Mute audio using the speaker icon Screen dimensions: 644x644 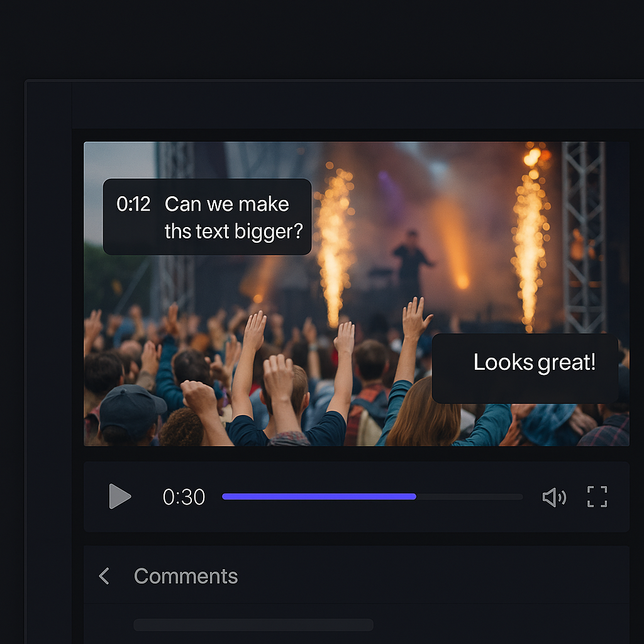pos(554,497)
